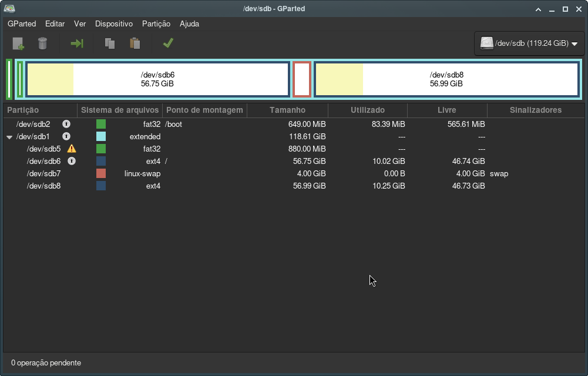Click the 649.00 MiB size value
Image resolution: width=588 pixels, height=376 pixels.
[307, 124]
